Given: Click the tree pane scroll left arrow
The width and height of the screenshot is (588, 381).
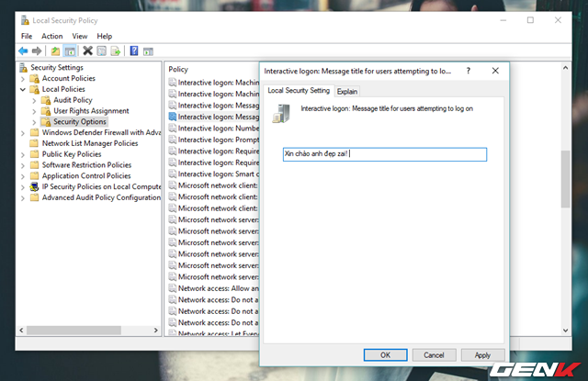Looking at the screenshot, I should pos(21,331).
